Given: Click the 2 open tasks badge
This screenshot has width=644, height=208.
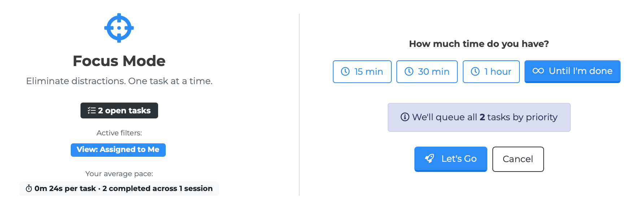Looking at the screenshot, I should [x=119, y=110].
